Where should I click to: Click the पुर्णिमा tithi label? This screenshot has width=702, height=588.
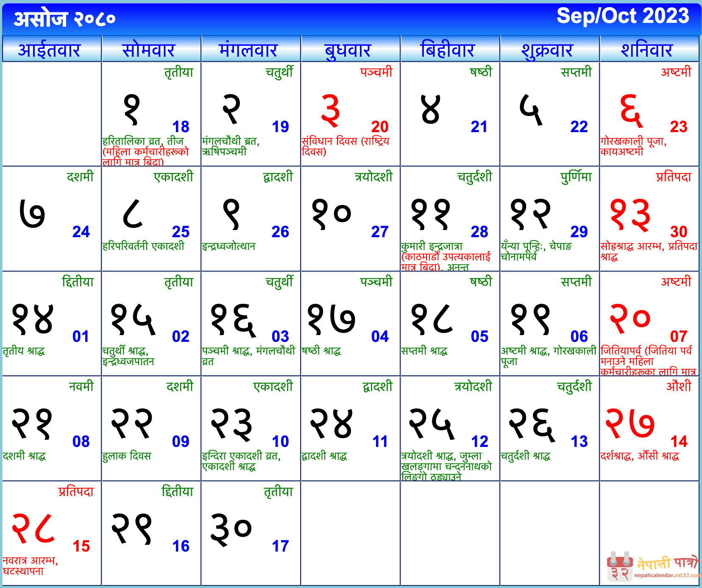576,177
